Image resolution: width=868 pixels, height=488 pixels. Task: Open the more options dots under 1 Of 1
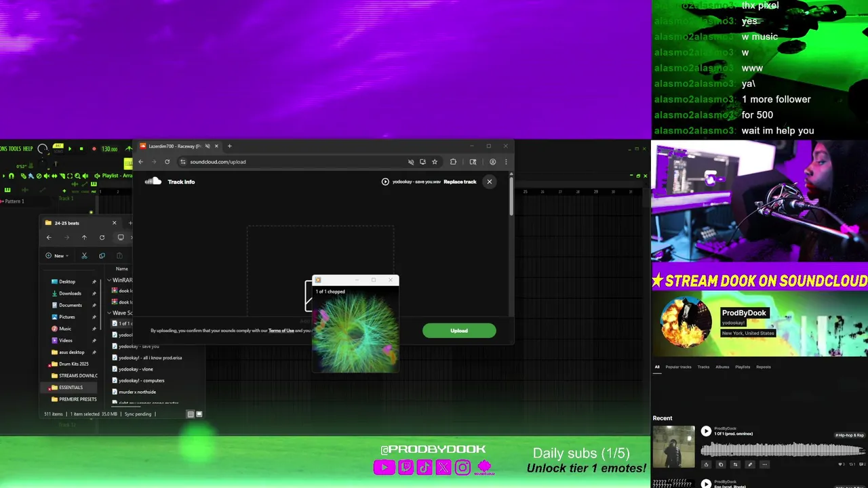click(764, 464)
